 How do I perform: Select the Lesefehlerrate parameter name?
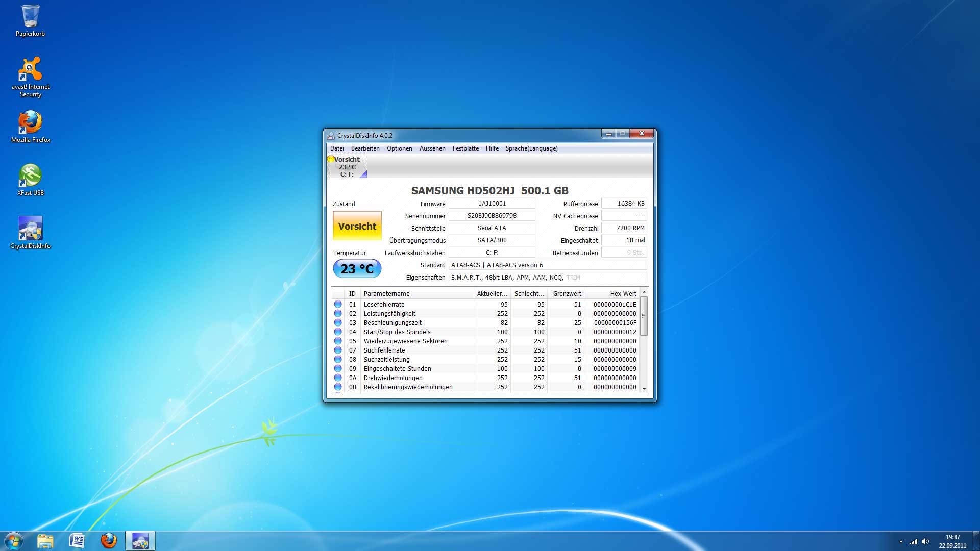coord(384,305)
